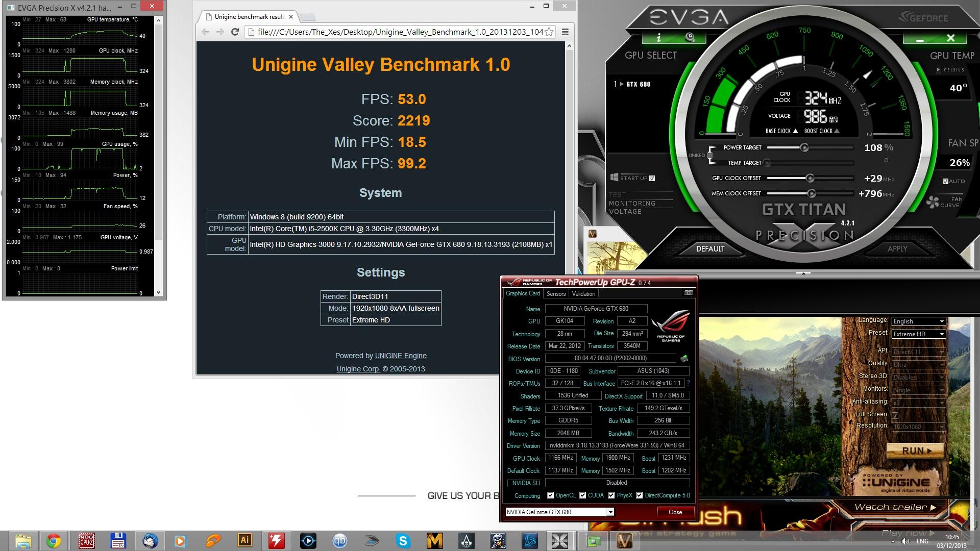The width and height of the screenshot is (980, 551).
Task: Open the EVGA Precision info icon
Action: [658, 38]
